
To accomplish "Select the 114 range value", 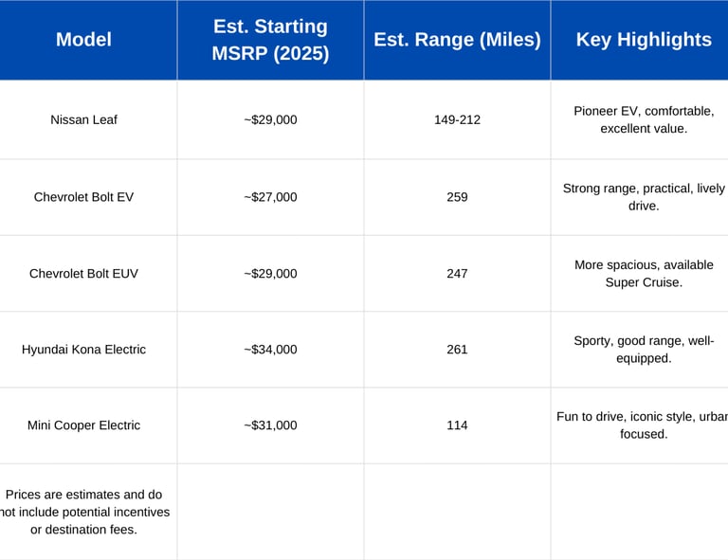I will coord(457,425).
